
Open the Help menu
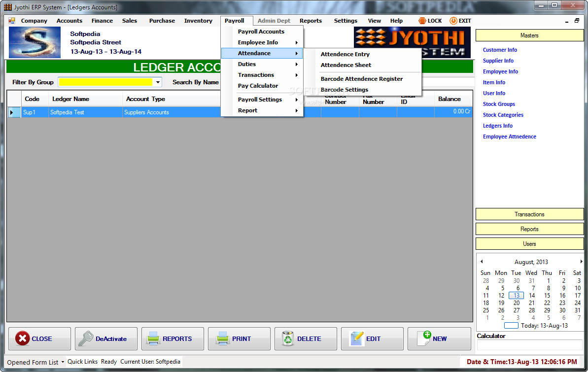[x=396, y=21]
